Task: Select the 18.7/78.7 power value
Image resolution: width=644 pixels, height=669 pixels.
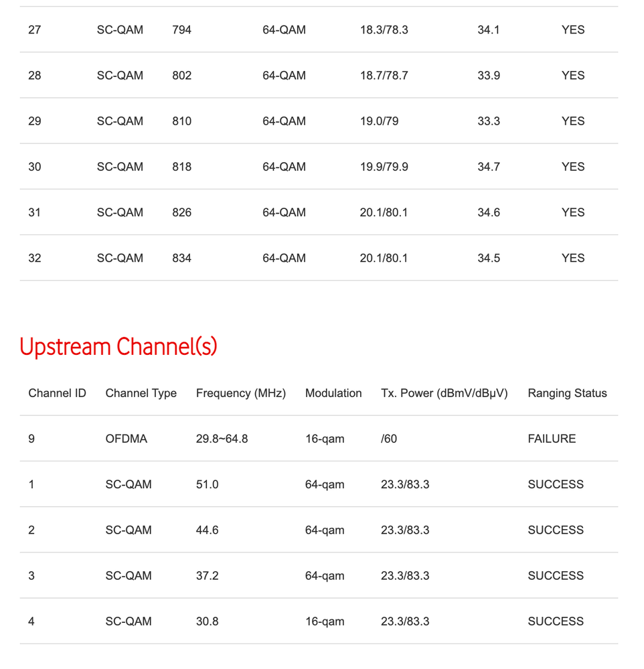Action: point(384,75)
